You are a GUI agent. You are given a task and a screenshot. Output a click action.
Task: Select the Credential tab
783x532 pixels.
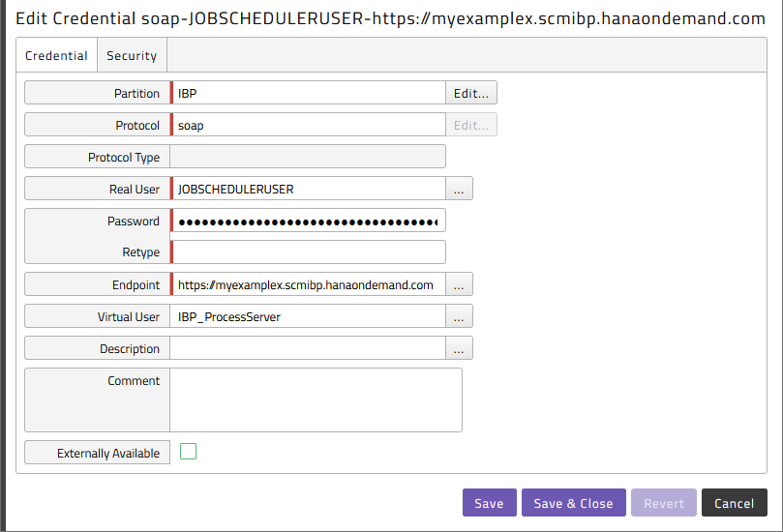click(56, 55)
